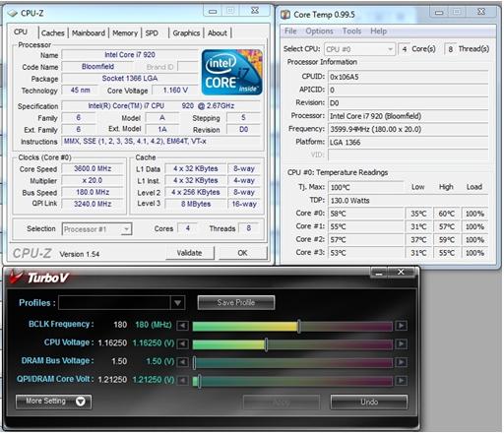This screenshot has height=434, width=504.
Task: Click the Undo button in TurboV
Action: [369, 402]
